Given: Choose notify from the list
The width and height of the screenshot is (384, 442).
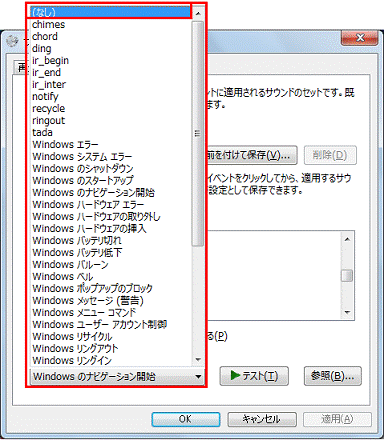Looking at the screenshot, I should [x=111, y=96].
